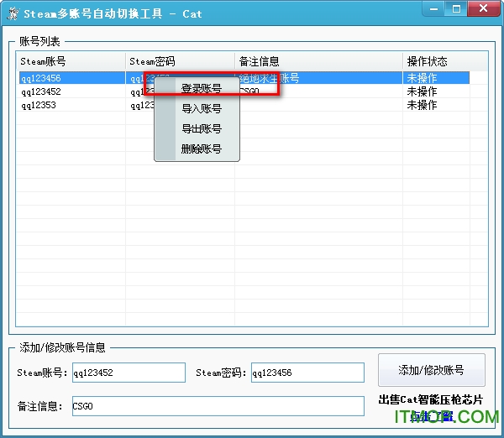Click 未操作 status in qq123456 row
Image resolution: width=504 pixels, height=438 pixels.
[422, 78]
